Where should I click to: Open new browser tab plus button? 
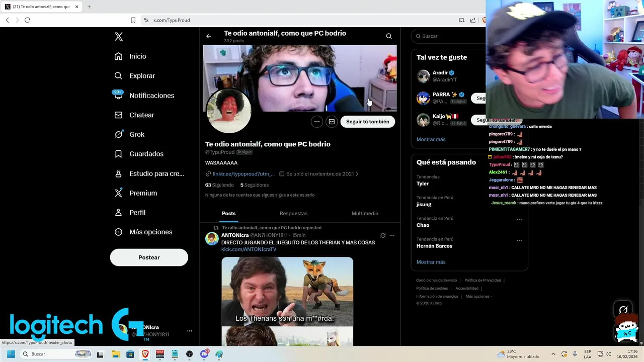[x=89, y=7]
